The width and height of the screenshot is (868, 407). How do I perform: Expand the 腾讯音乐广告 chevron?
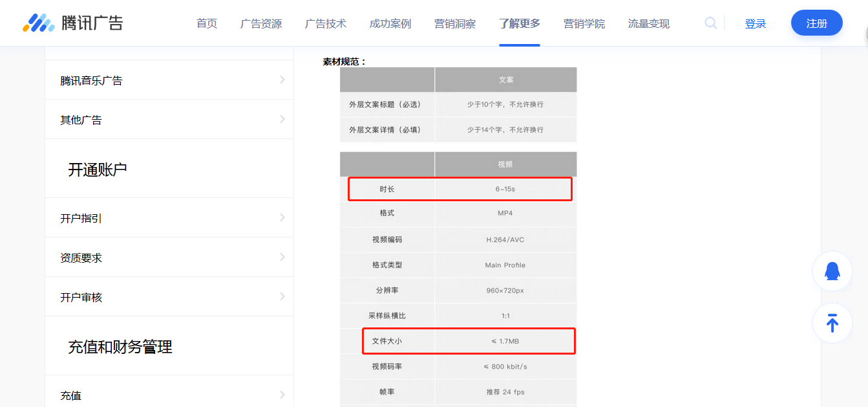282,80
